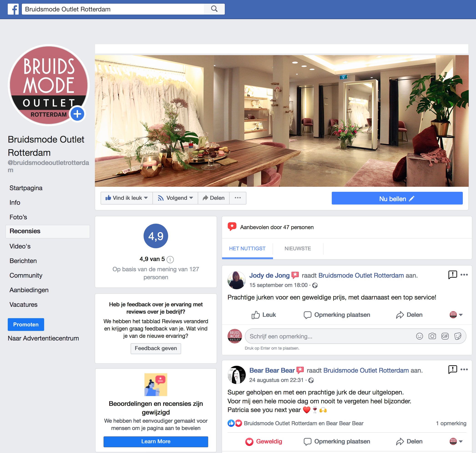
Task: Click Geweldig on Bear Bear Bear's review
Action: [263, 441]
